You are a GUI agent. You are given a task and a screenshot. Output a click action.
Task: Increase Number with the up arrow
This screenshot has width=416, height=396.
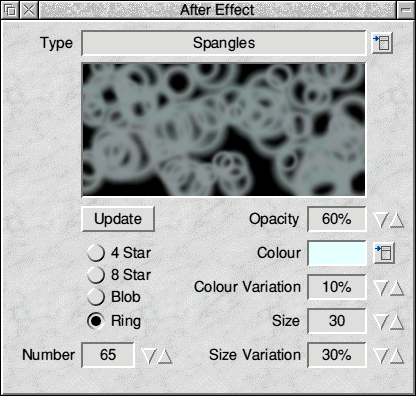click(165, 356)
